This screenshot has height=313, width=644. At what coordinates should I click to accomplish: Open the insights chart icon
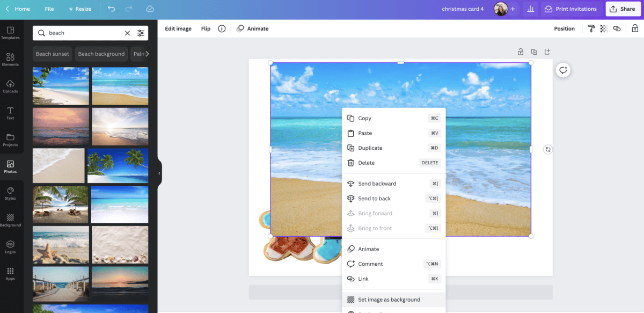click(x=531, y=9)
